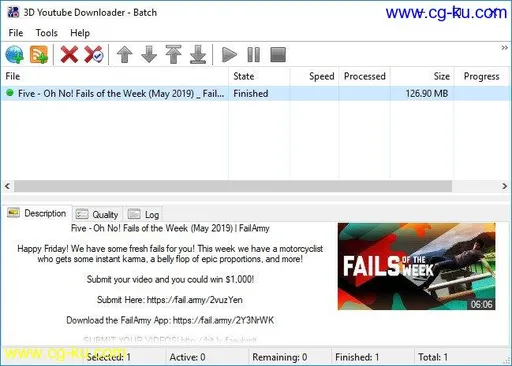The image size is (512, 366).
Task: Click the Active: 0 status entry
Action: coord(187,357)
